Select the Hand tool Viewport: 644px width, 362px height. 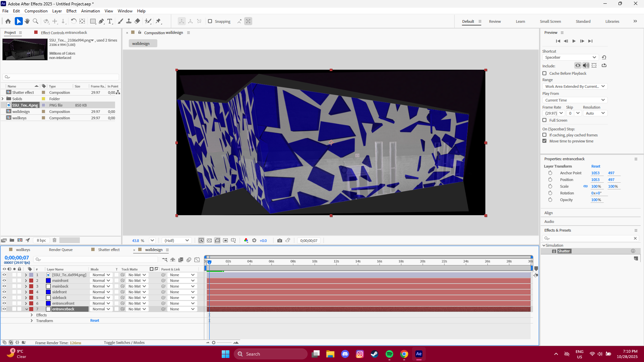point(27,21)
